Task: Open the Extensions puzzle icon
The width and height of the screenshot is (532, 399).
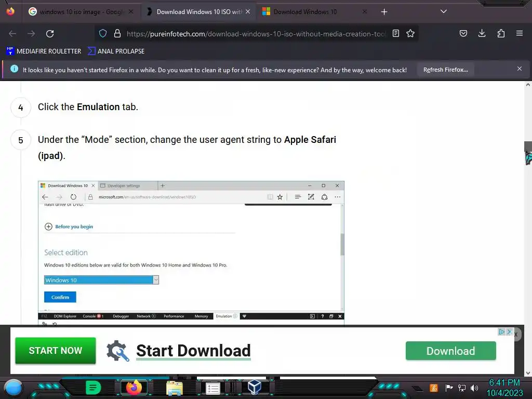Action: (501, 33)
